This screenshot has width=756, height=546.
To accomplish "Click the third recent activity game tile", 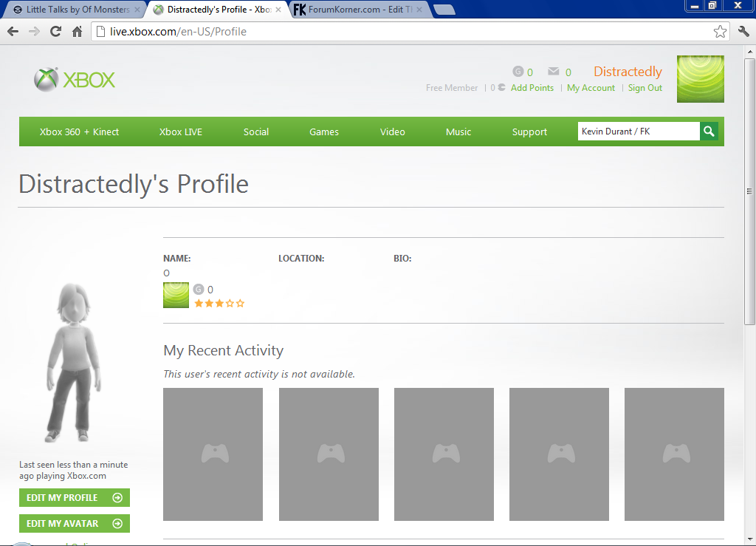I will click(444, 454).
